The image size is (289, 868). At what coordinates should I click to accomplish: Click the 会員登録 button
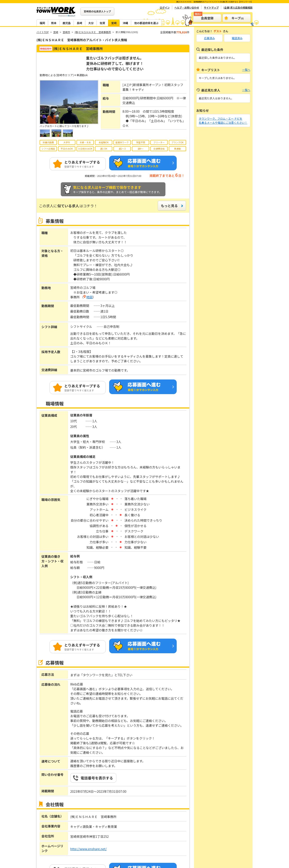pyautogui.click(x=207, y=18)
